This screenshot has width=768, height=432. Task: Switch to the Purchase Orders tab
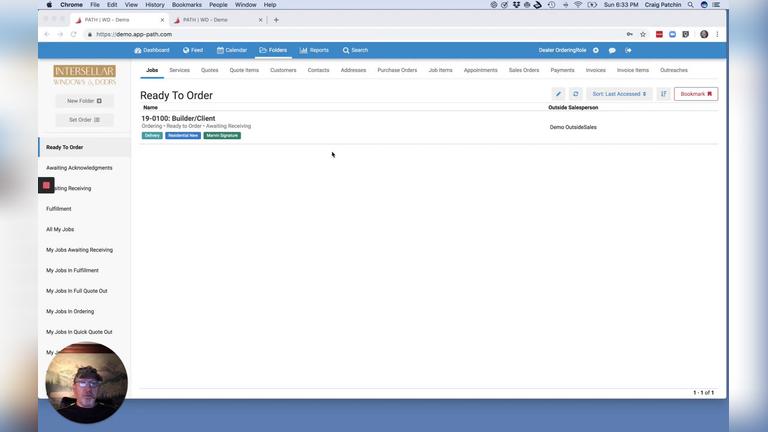point(397,70)
